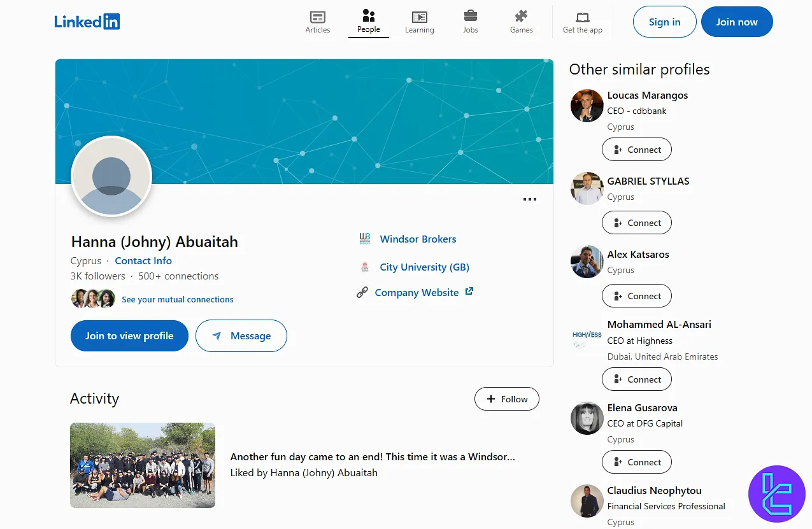Click the Get the app laptop icon
812x529 pixels.
pos(582,17)
